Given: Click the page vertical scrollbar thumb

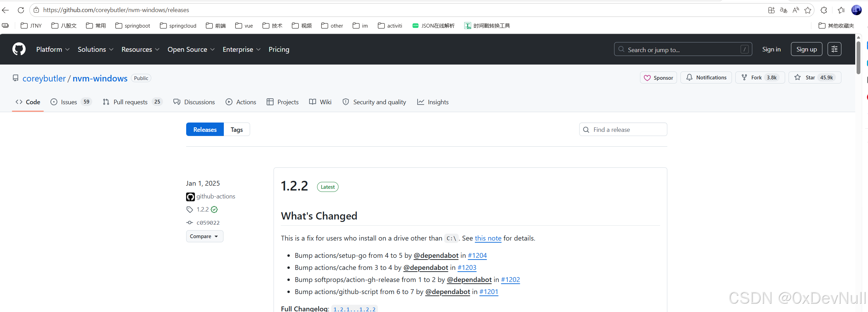Looking at the screenshot, I should point(858,57).
